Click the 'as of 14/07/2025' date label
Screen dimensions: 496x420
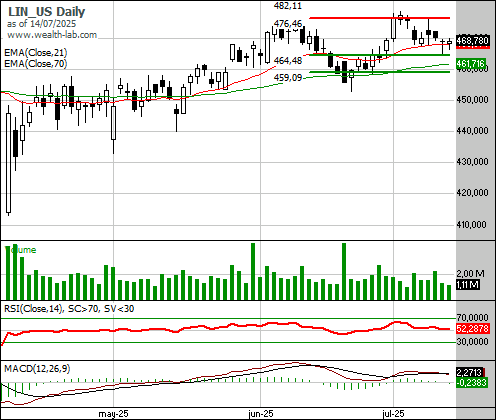(x=41, y=24)
